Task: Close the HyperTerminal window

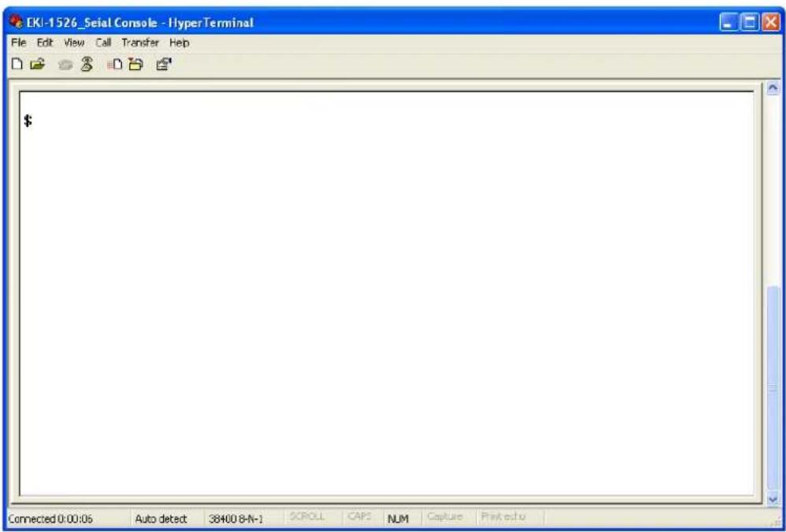Action: [x=770, y=23]
